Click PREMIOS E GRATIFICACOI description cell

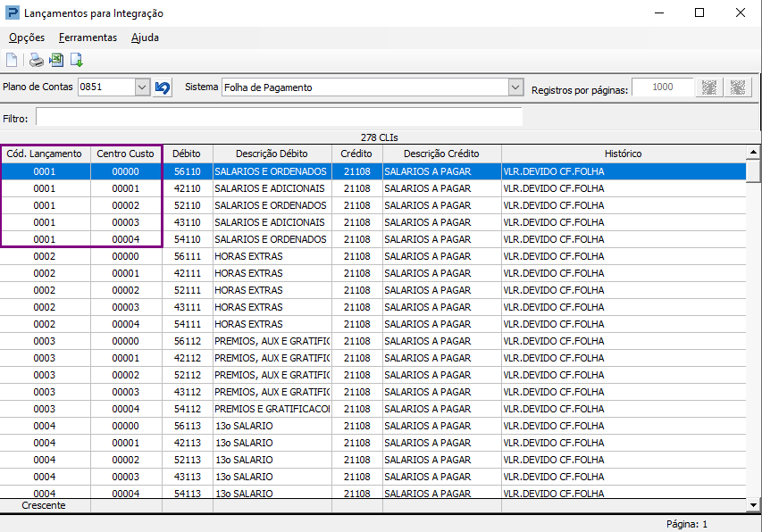(x=272, y=409)
